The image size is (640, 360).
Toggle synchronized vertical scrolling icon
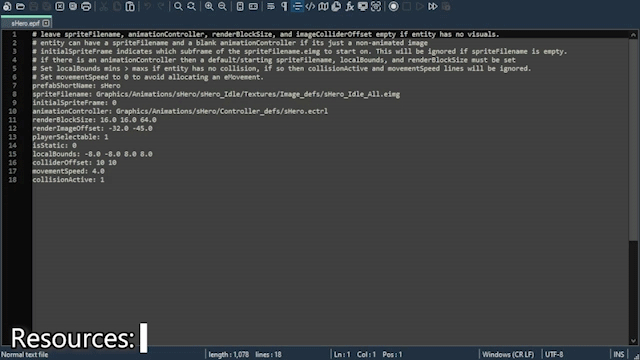[x=240, y=6]
